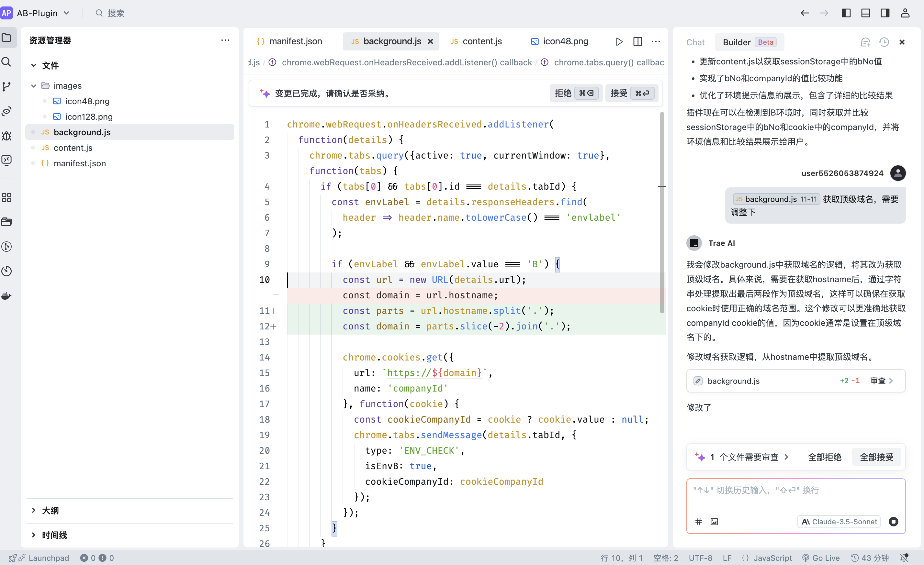Open the Search icon in activity bar
This screenshot has width=924, height=565.
7,62
